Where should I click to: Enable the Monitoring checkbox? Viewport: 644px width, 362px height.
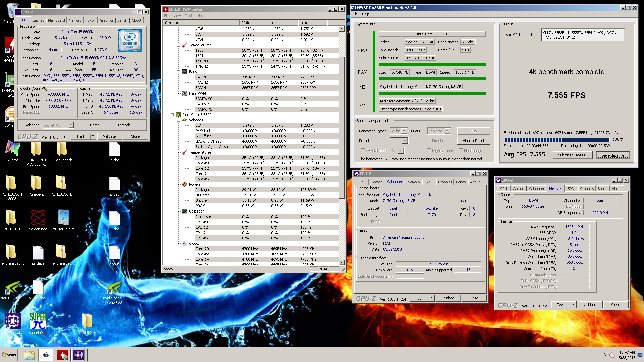(461, 150)
